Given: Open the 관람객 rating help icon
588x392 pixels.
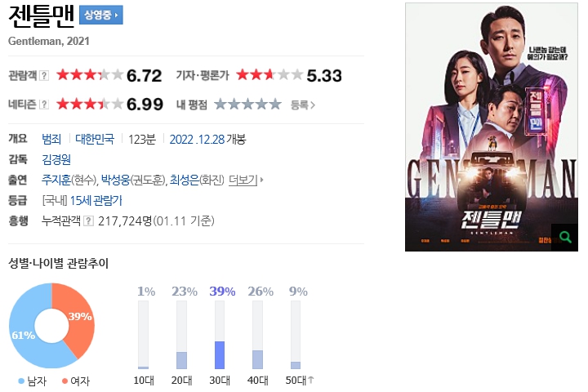Looking at the screenshot, I should pyautogui.click(x=44, y=75).
